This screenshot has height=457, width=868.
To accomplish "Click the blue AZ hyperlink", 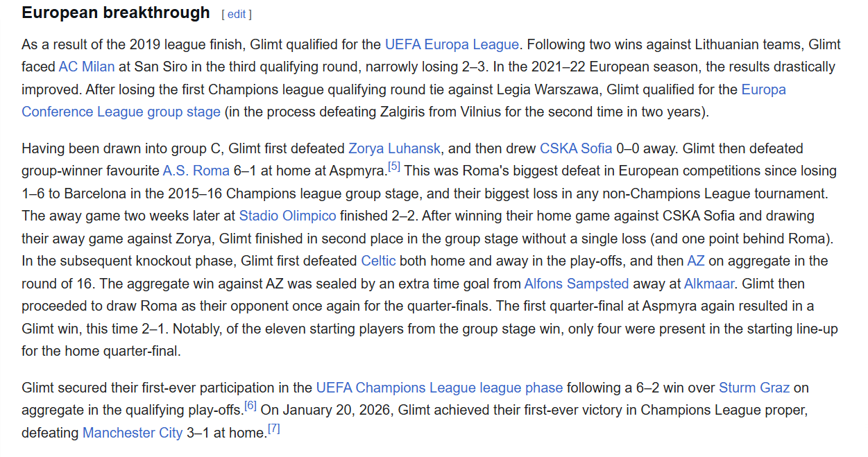I will coord(695,261).
